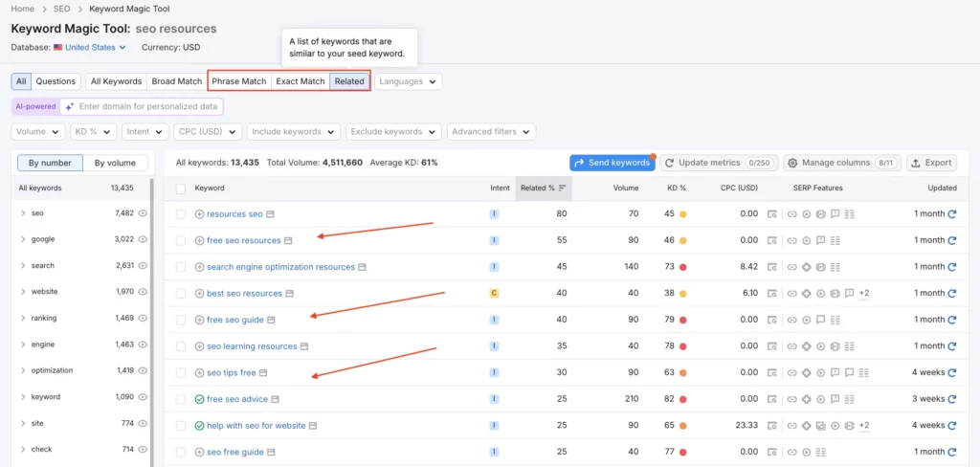Tick checkbox for best seo resources
Viewport: 980px width, 467px height.
point(181,293)
